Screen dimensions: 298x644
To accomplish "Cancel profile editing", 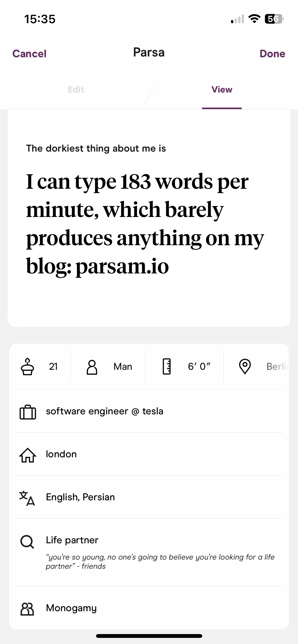I will (29, 54).
